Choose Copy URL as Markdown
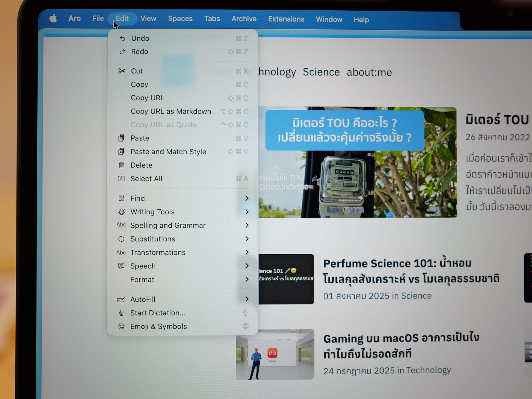532x399 pixels. click(x=182, y=111)
